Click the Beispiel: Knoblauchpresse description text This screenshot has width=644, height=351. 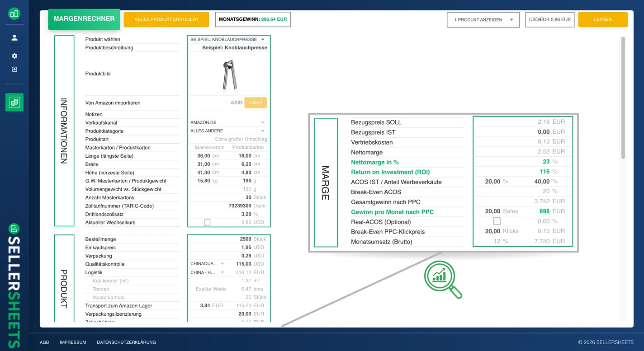[235, 47]
